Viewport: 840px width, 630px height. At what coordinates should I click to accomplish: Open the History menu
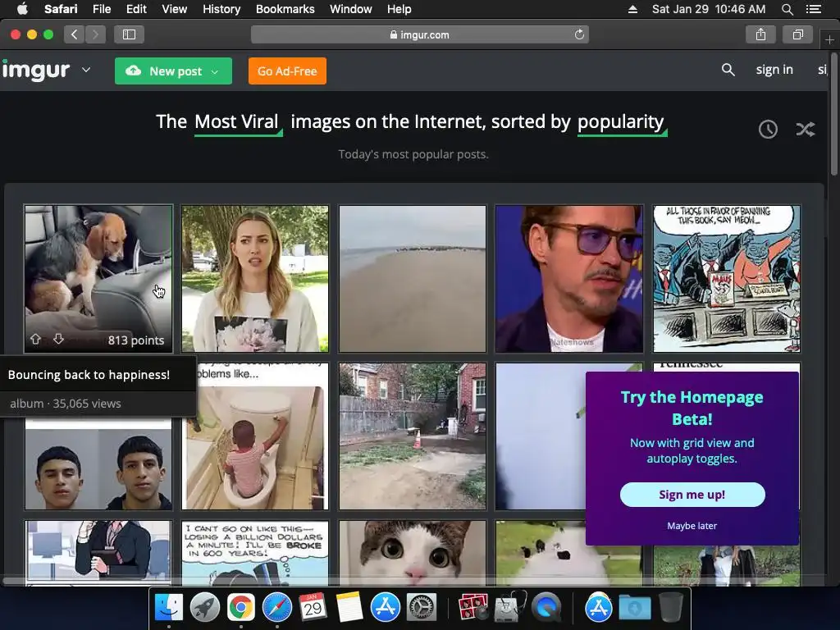[x=221, y=9]
